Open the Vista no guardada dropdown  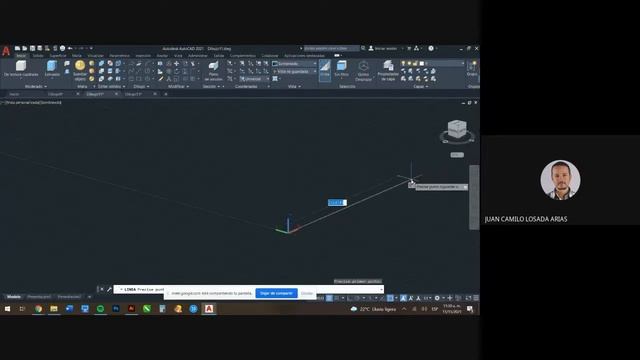294,71
